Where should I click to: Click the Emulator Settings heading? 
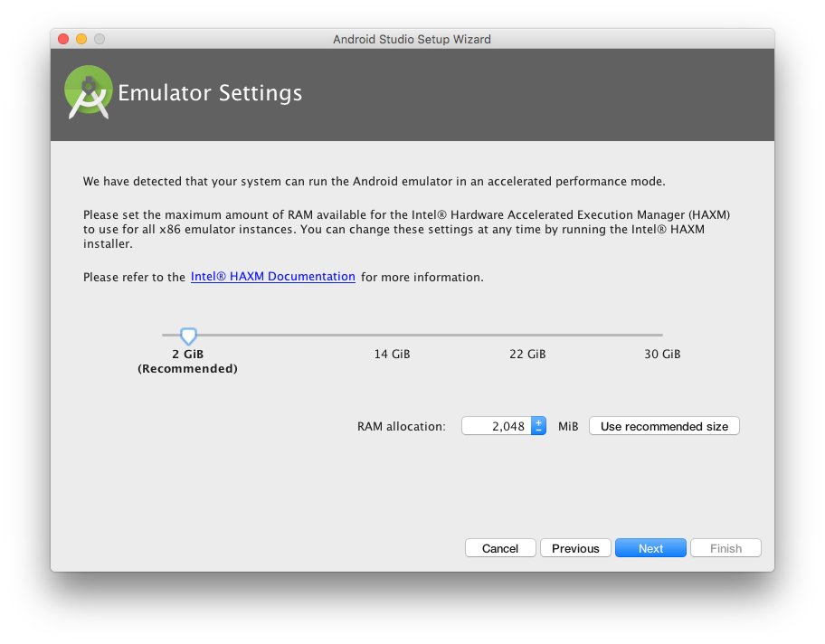click(210, 93)
